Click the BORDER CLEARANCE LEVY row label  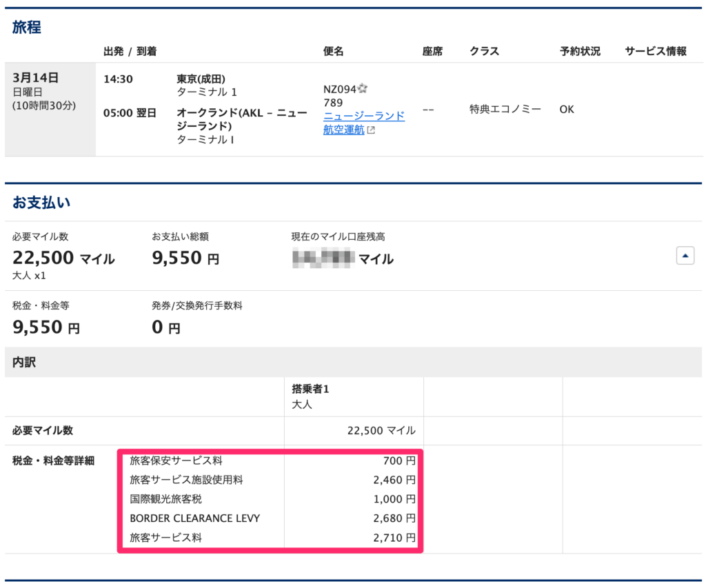[195, 518]
